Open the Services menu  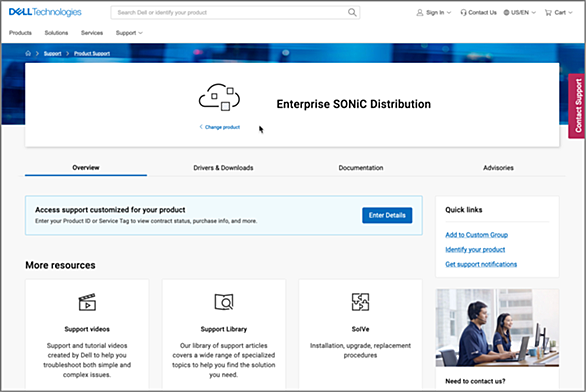(x=92, y=33)
